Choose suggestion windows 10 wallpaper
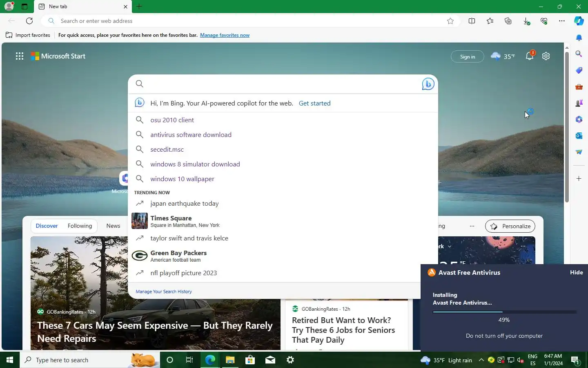 pyautogui.click(x=283, y=179)
